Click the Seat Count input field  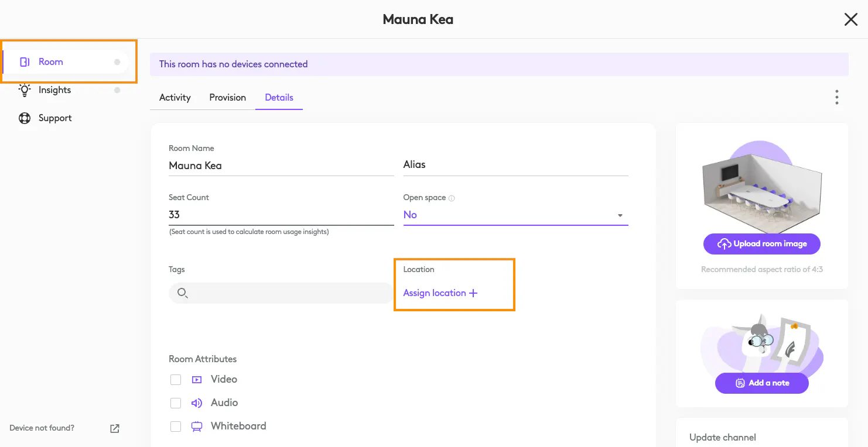point(281,215)
